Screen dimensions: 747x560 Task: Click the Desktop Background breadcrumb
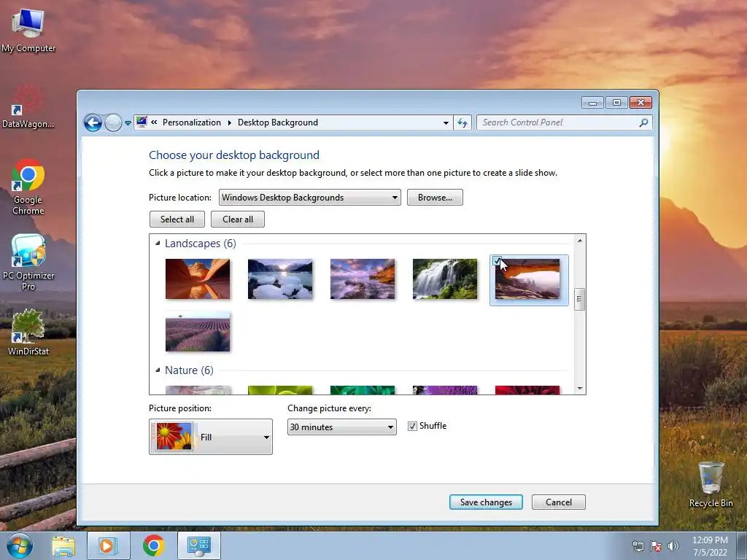click(278, 122)
